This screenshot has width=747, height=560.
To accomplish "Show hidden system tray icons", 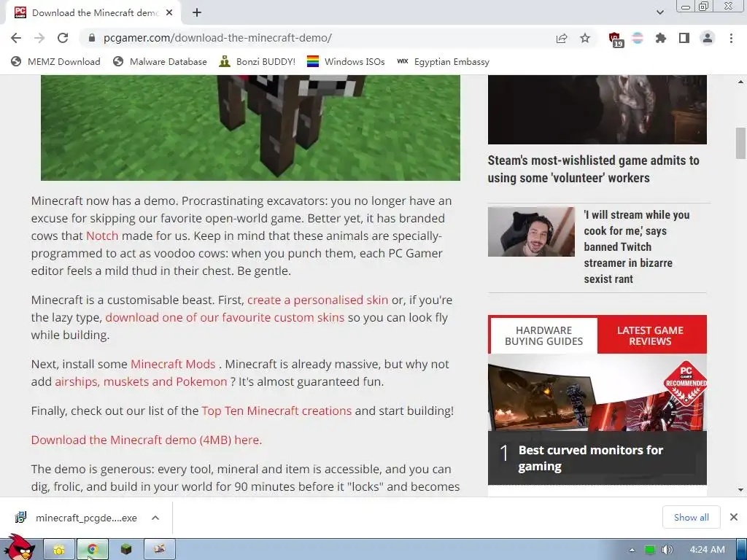I will [632, 550].
